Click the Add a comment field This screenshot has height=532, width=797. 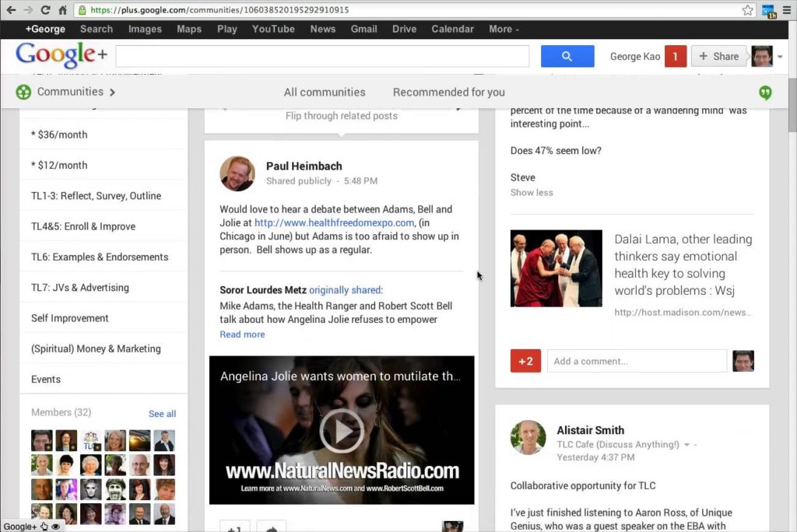637,361
